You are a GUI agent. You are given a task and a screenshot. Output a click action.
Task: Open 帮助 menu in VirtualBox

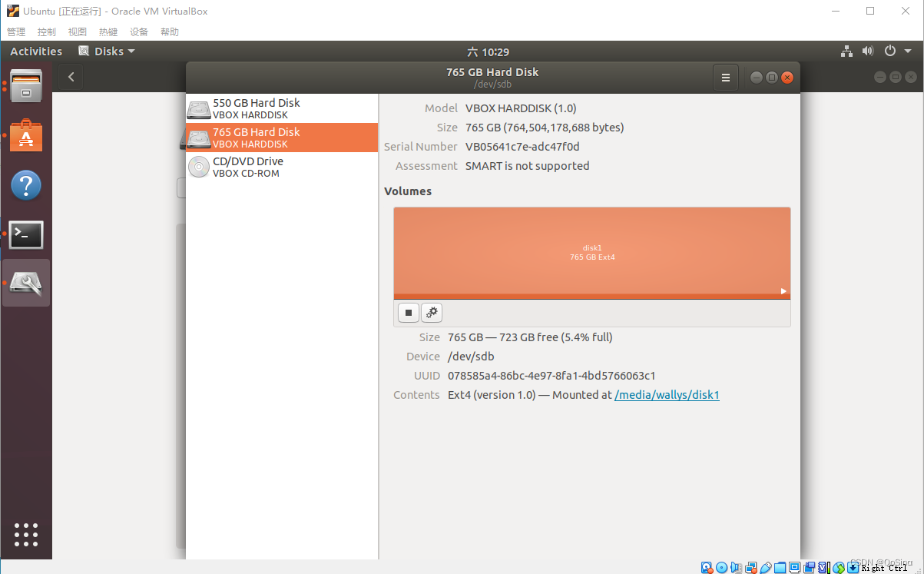[170, 32]
